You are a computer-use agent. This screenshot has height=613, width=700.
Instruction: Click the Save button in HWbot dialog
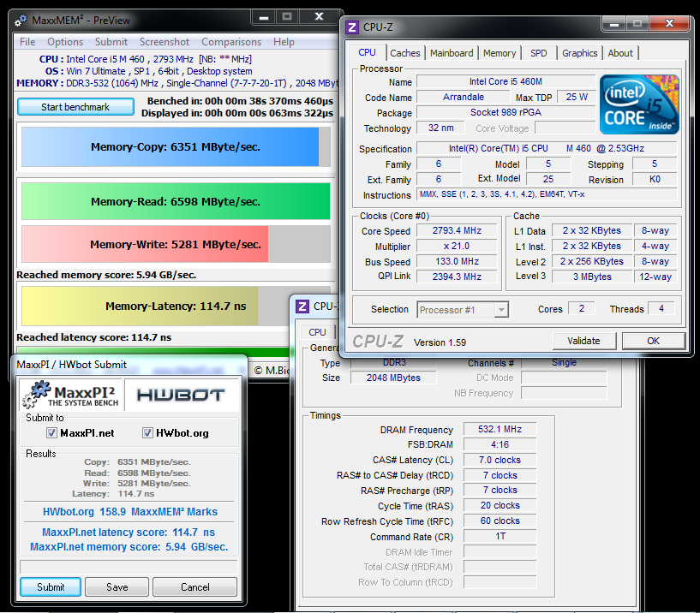coord(117,586)
